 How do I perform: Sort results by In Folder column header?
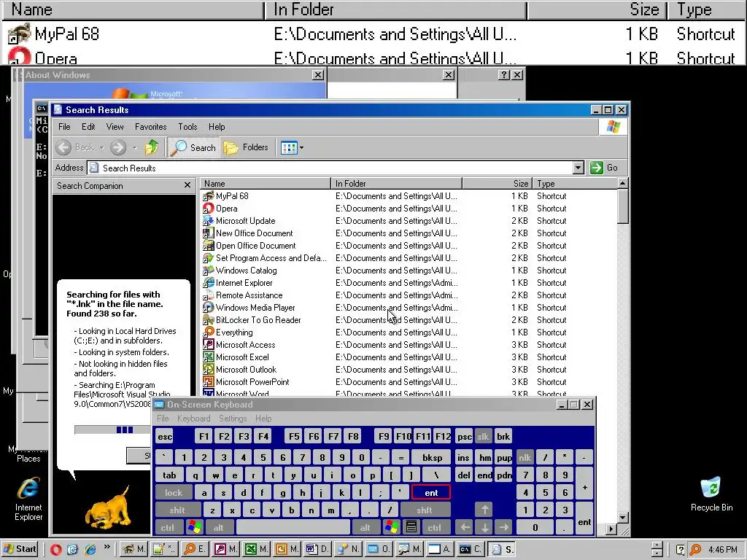(x=396, y=183)
